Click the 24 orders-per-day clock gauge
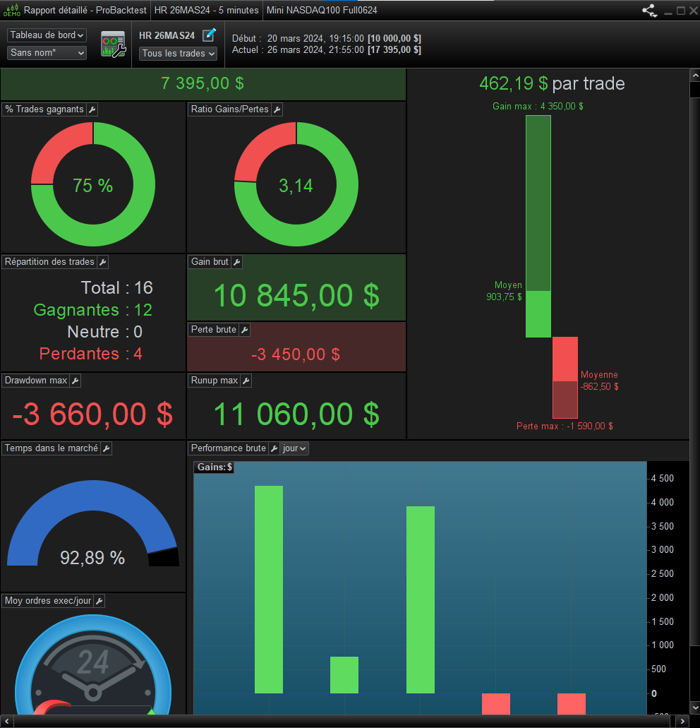Screen dimensions: 700x728 point(92,665)
